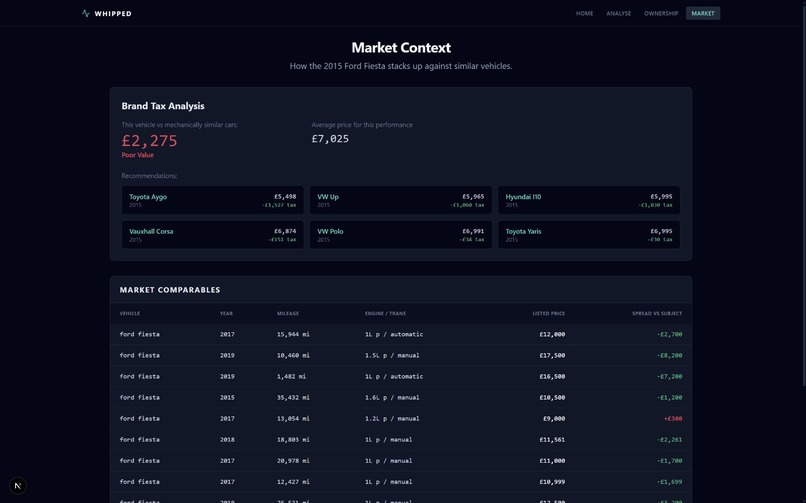Screen dimensions: 806x503
Task: Go to the Home nav item
Action: (584, 13)
